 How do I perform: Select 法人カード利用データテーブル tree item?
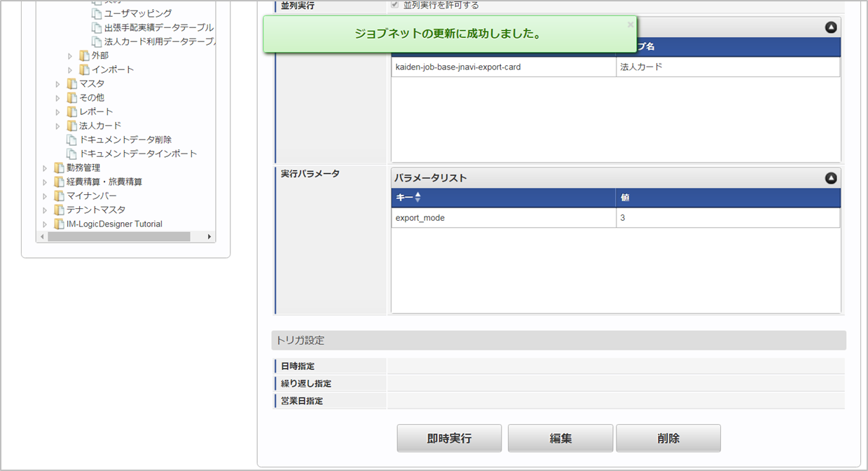160,41
